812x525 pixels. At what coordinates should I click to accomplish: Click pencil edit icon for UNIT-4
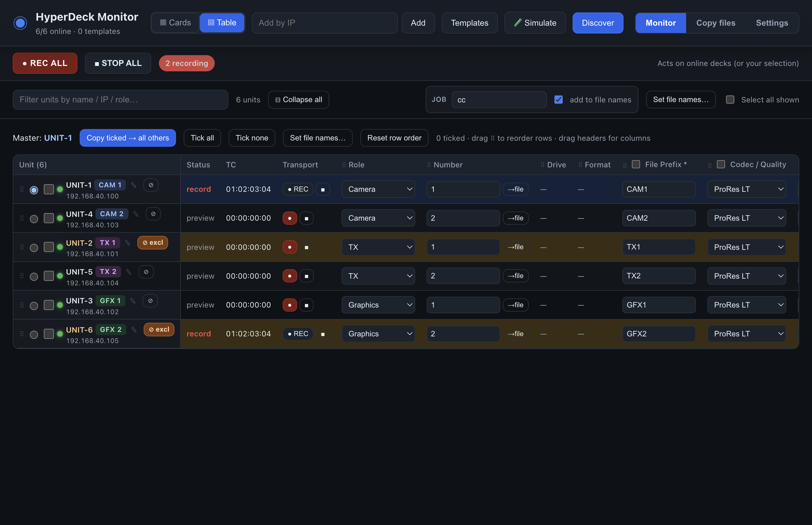coord(136,214)
